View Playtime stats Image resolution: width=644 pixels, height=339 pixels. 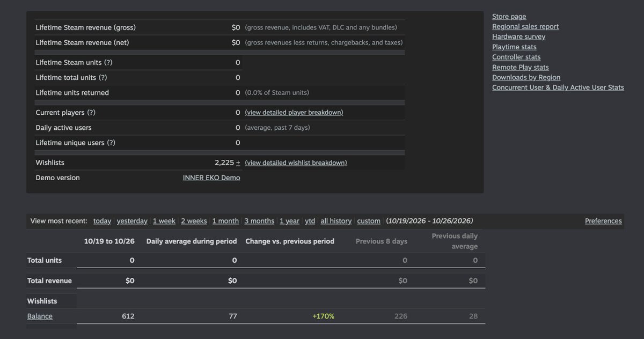pos(514,47)
